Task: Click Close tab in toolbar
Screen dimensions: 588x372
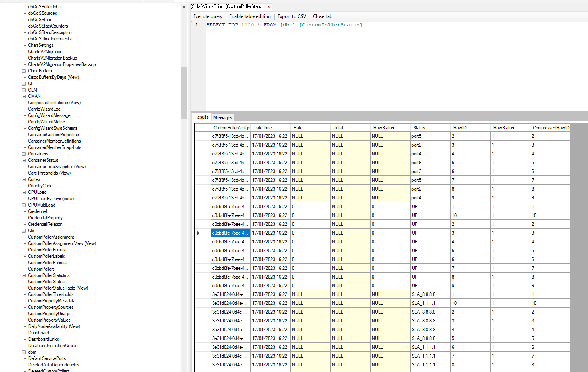Action: (322, 16)
